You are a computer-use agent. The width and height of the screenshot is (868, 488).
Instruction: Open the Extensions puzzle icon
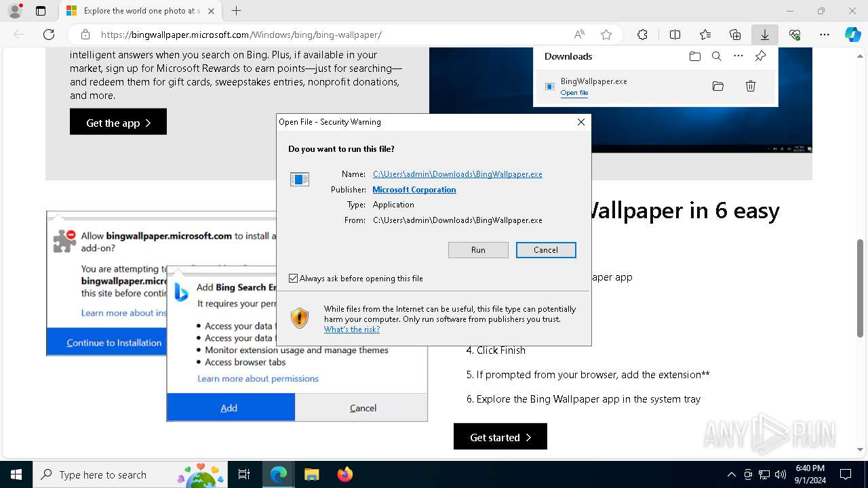(x=642, y=35)
